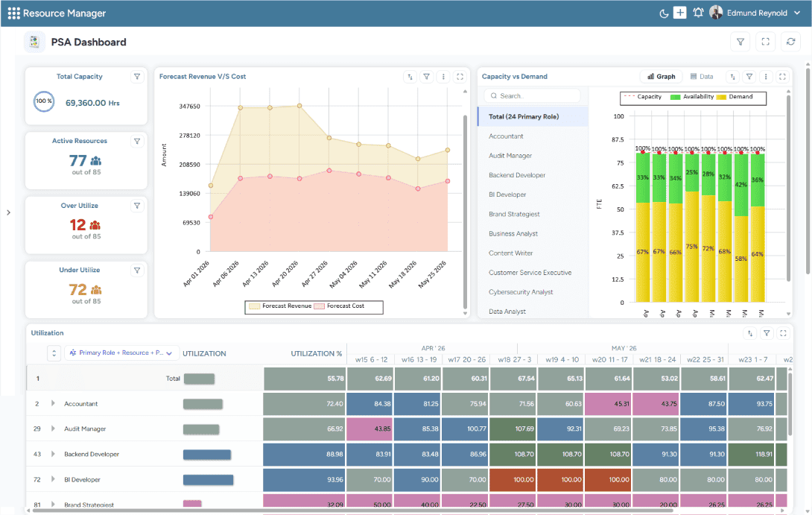Select Audit Manager in the role list

(x=533, y=156)
